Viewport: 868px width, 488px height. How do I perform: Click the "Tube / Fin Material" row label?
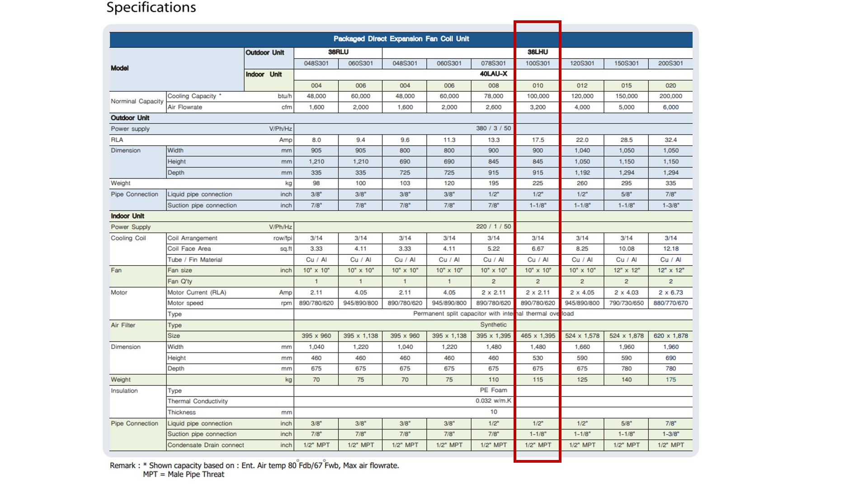[195, 260]
